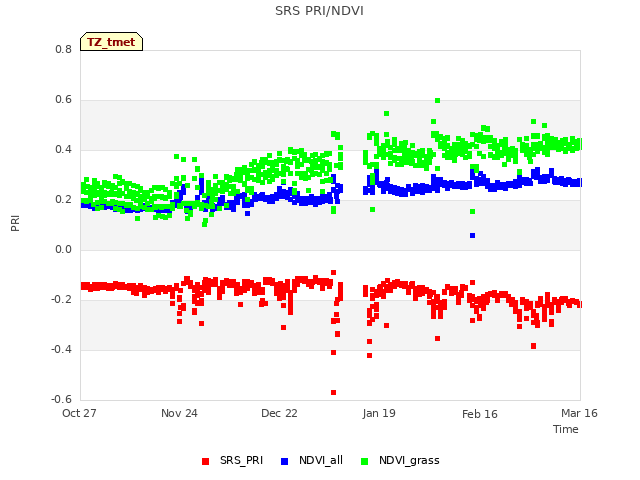This screenshot has height=480, width=640.
Task: Select the NDVI_all legend label
Action: tap(321, 460)
